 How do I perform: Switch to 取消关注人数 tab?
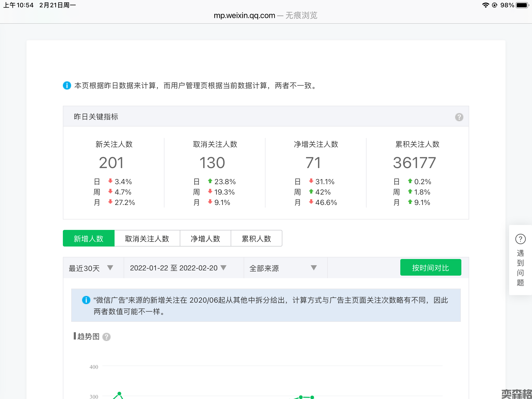coord(147,238)
